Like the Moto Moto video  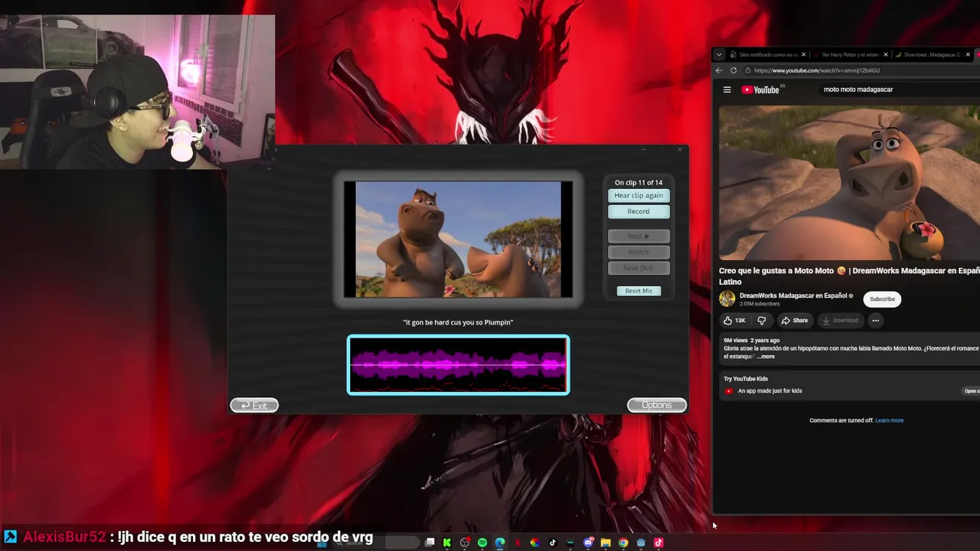click(x=734, y=321)
